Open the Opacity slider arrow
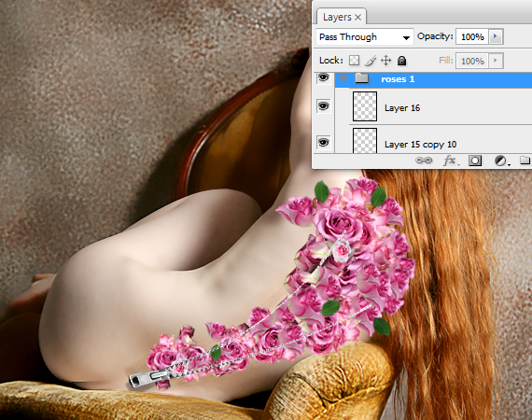The height and width of the screenshot is (420, 532). (496, 36)
